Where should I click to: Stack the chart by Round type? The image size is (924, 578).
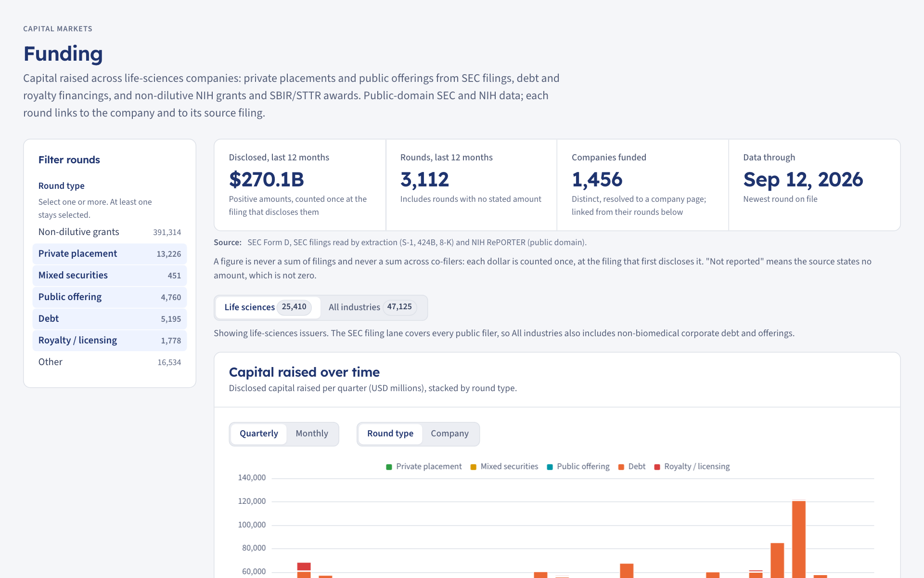[390, 434]
